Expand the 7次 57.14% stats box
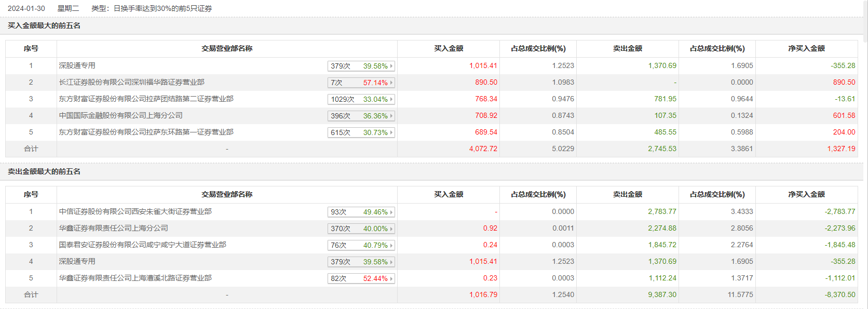Screen dimensions: 868x309 click(x=361, y=83)
